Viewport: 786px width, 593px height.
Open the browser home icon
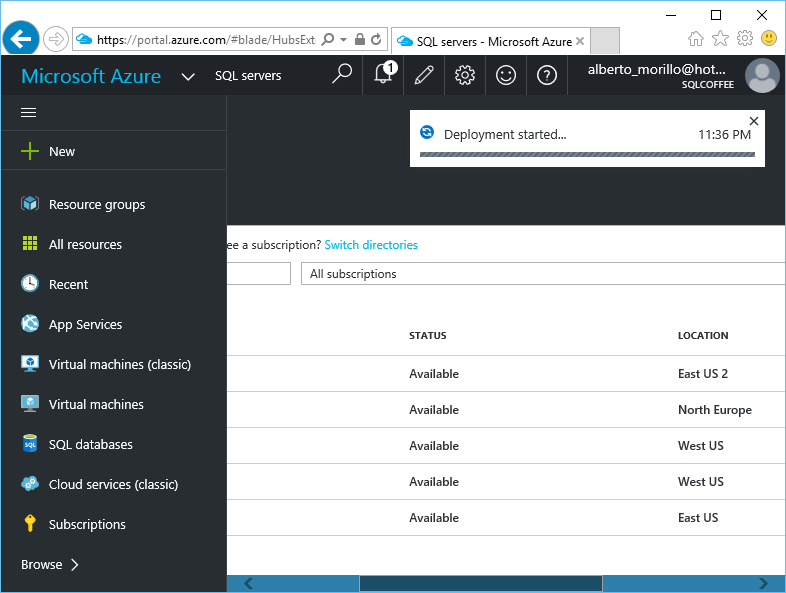[x=695, y=38]
